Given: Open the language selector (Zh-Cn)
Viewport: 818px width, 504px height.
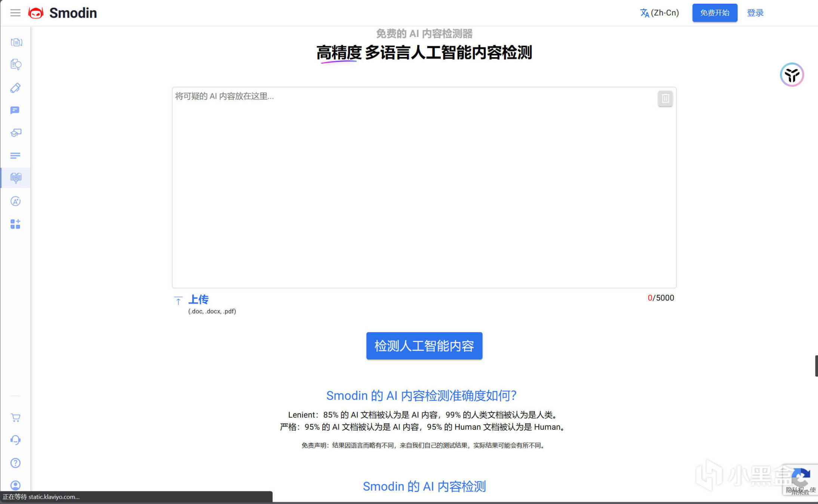Looking at the screenshot, I should pyautogui.click(x=659, y=13).
